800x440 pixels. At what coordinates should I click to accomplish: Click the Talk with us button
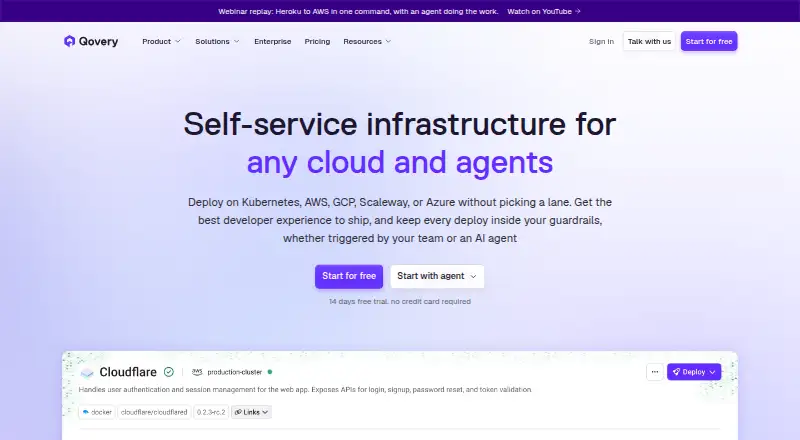click(649, 41)
